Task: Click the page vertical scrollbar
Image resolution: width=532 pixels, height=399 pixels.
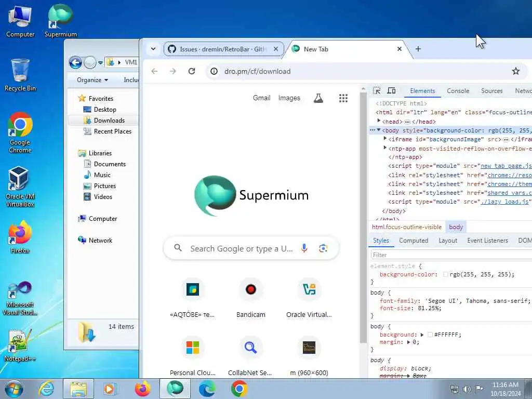Action: pos(363,217)
